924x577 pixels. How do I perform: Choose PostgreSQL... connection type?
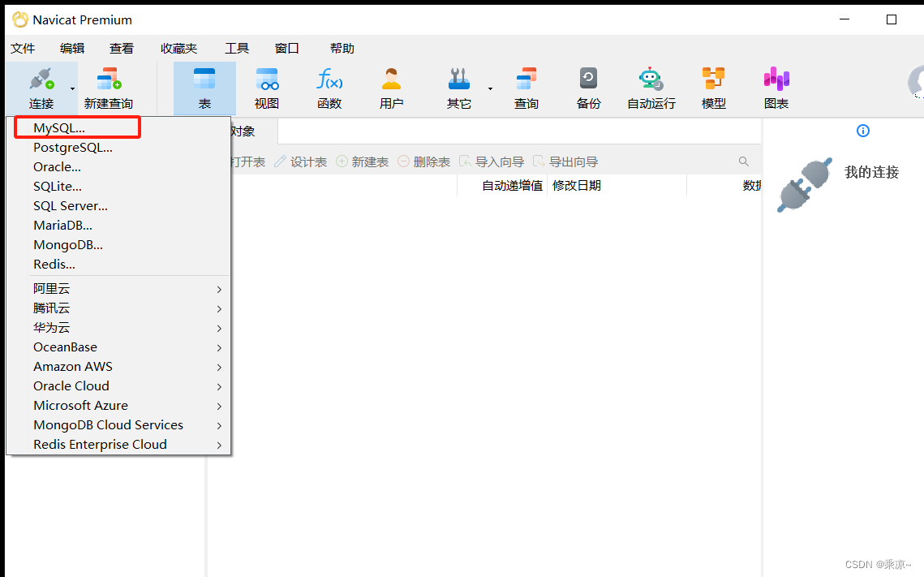[x=118, y=148]
